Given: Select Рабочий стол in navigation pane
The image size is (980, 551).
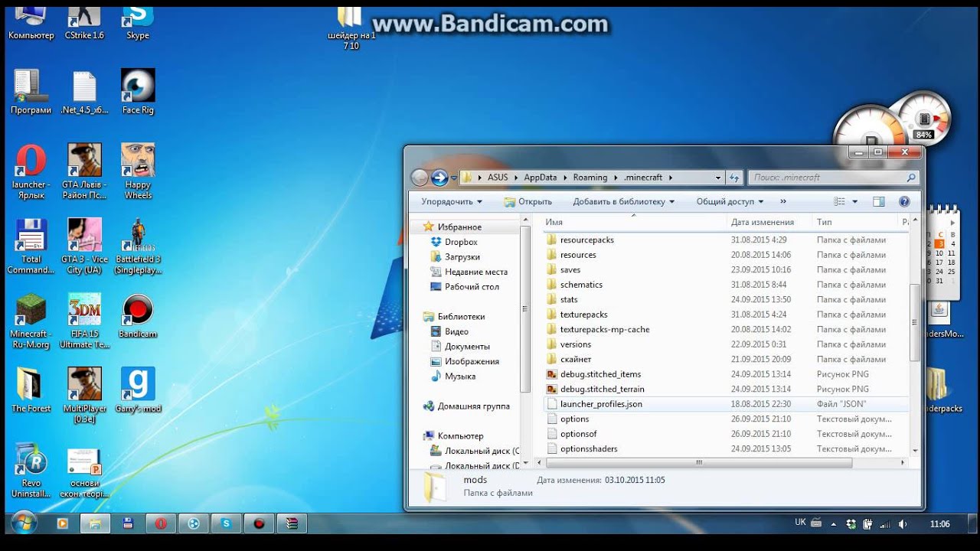Looking at the screenshot, I should click(472, 287).
